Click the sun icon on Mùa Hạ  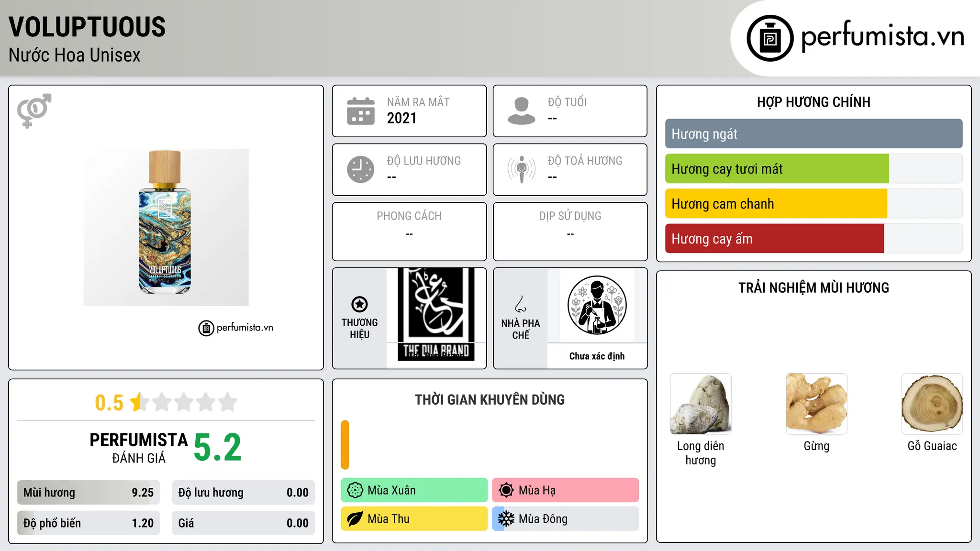pyautogui.click(x=506, y=490)
